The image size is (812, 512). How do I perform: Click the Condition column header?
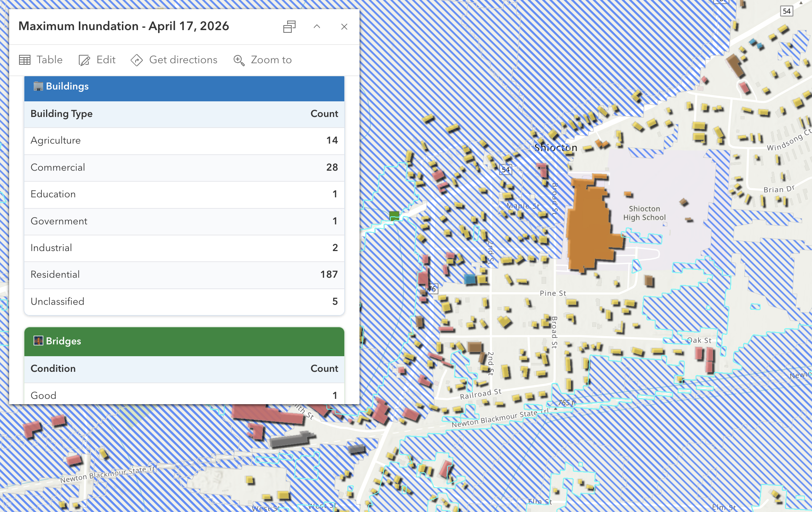(x=53, y=368)
